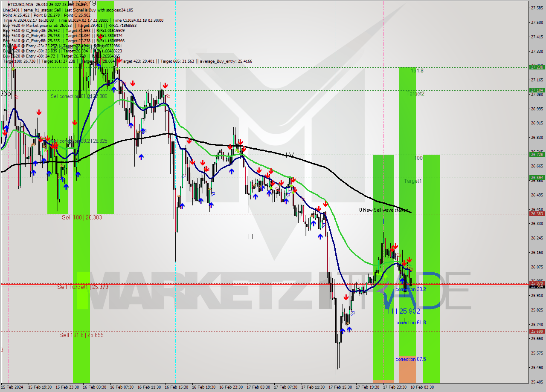The image size is (546, 392).
Task: Click the 'Sell 161.8 | 25.699' label
Action: point(81,335)
